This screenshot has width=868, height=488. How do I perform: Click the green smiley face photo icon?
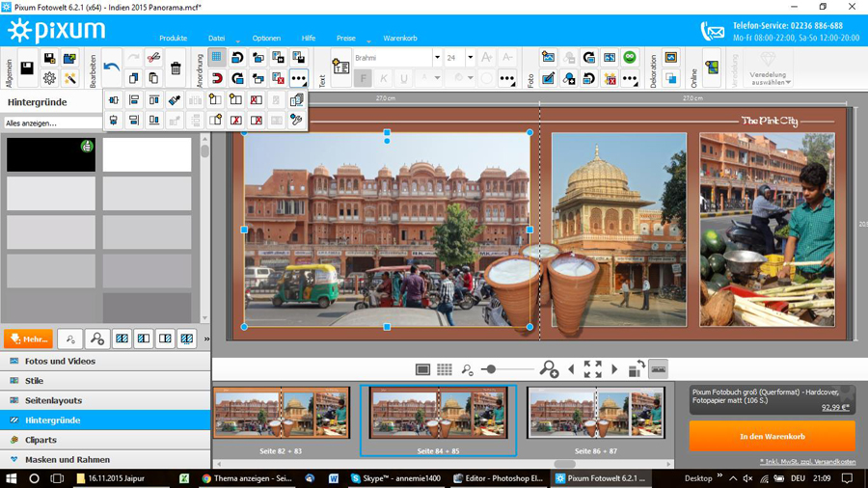click(630, 58)
